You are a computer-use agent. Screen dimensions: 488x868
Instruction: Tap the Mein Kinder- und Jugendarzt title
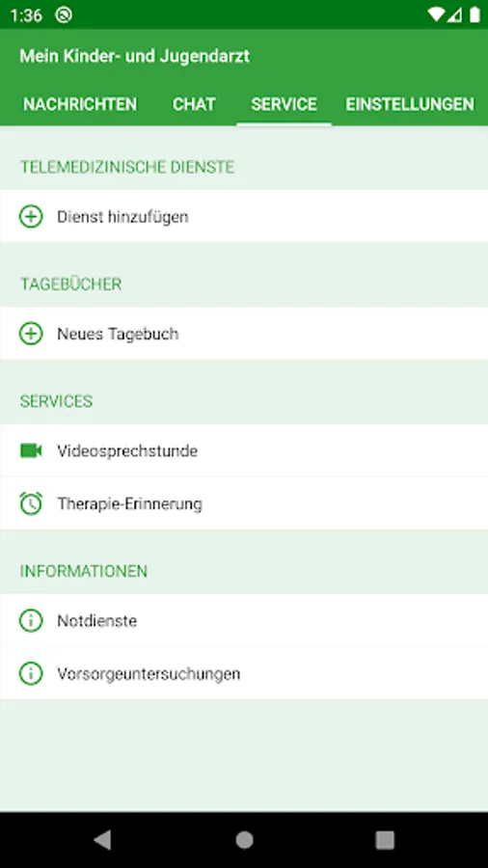pos(134,56)
